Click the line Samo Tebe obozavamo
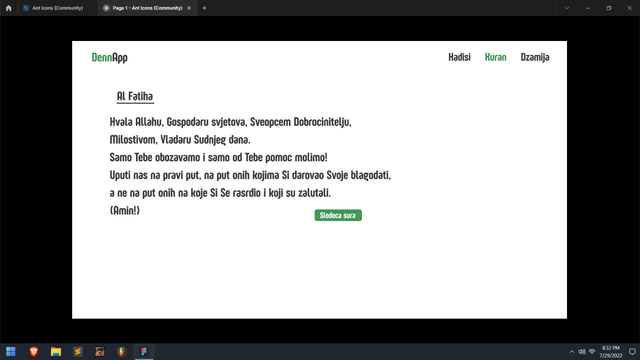Screen dimensions: 640x360 (x=218, y=157)
